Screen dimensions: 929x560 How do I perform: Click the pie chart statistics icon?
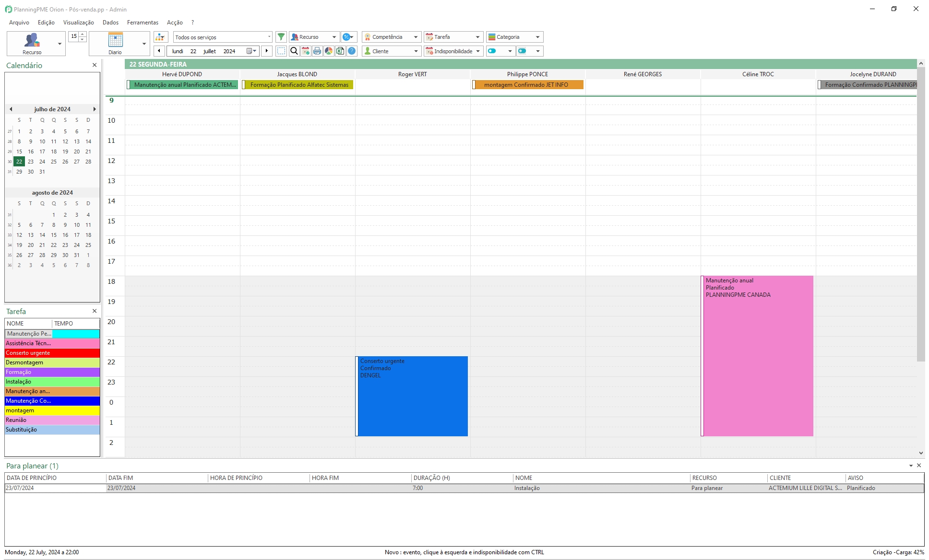[x=329, y=51]
